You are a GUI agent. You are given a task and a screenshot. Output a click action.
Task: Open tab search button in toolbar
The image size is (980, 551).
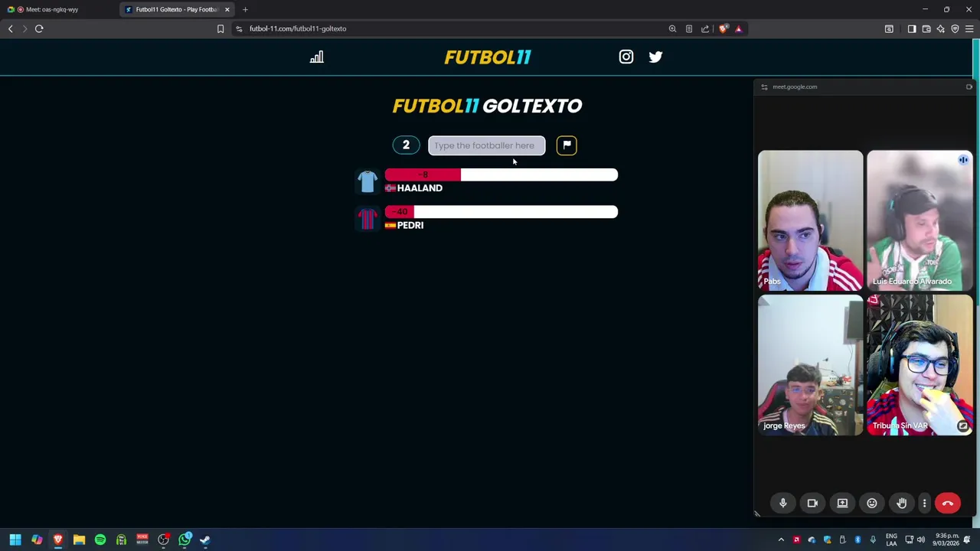click(x=889, y=29)
